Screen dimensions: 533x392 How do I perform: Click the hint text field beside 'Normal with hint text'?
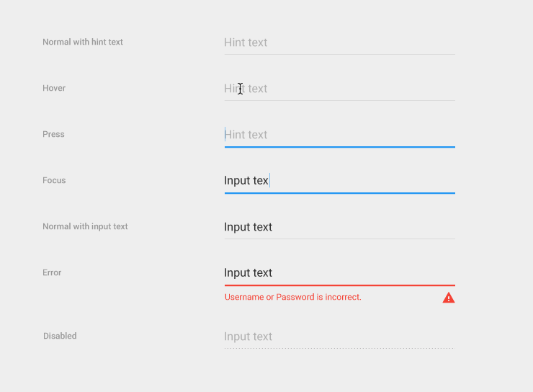point(339,43)
